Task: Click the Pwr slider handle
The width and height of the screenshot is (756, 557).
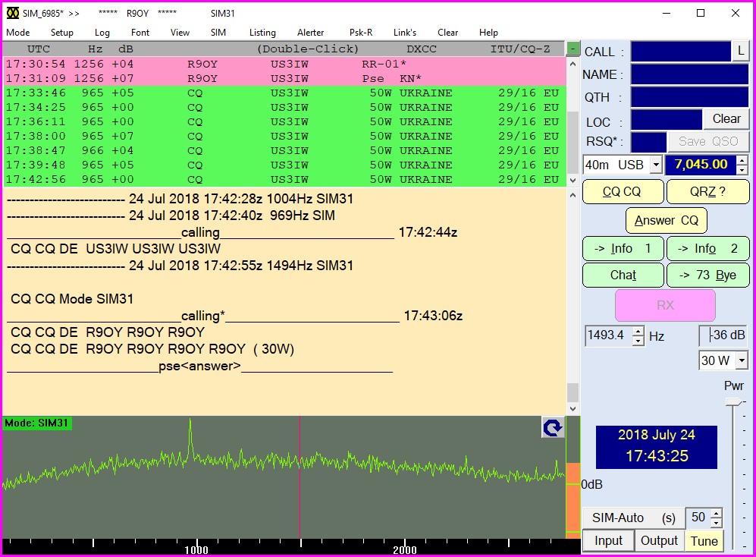Action: coord(733,401)
